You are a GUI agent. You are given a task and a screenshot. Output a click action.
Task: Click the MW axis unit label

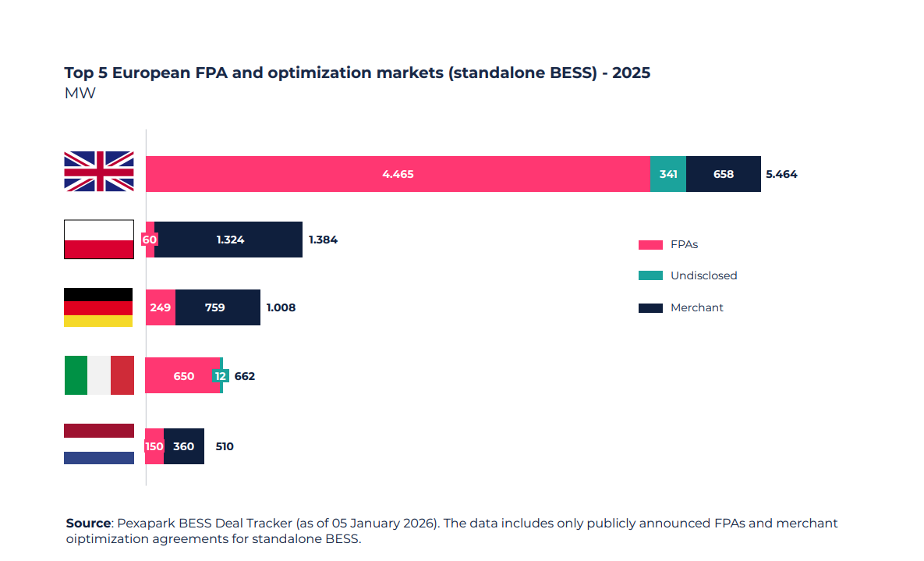[80, 93]
